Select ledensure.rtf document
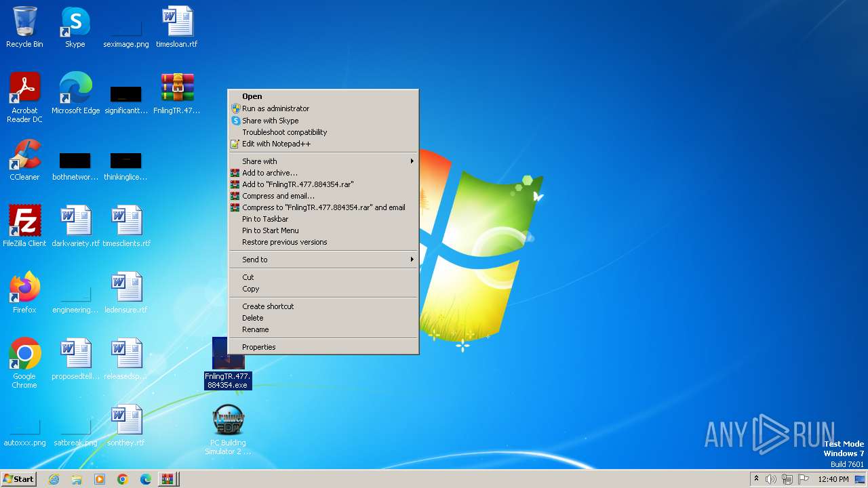 [x=126, y=293]
